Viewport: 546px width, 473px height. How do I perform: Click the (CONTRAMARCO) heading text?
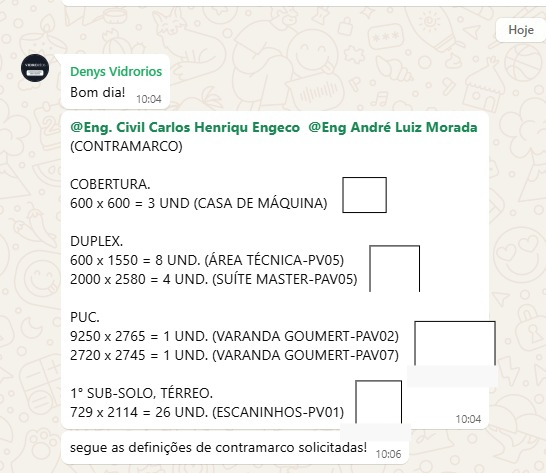coord(126,146)
